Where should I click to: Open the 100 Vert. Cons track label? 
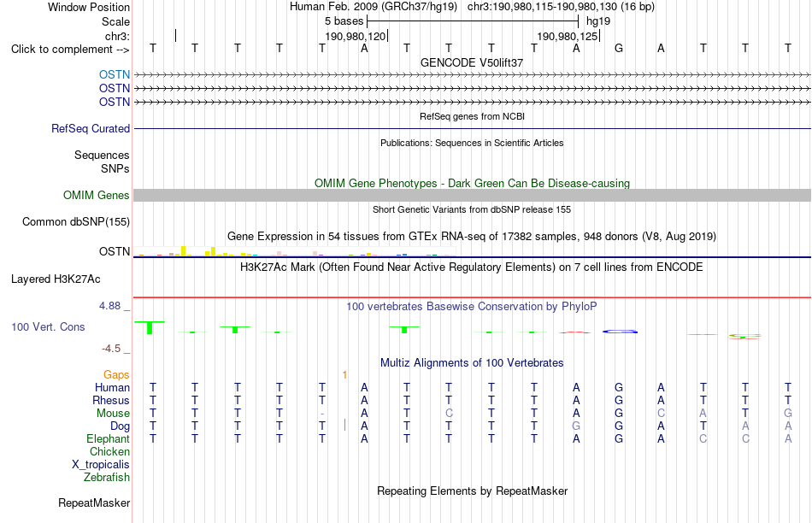pos(48,326)
